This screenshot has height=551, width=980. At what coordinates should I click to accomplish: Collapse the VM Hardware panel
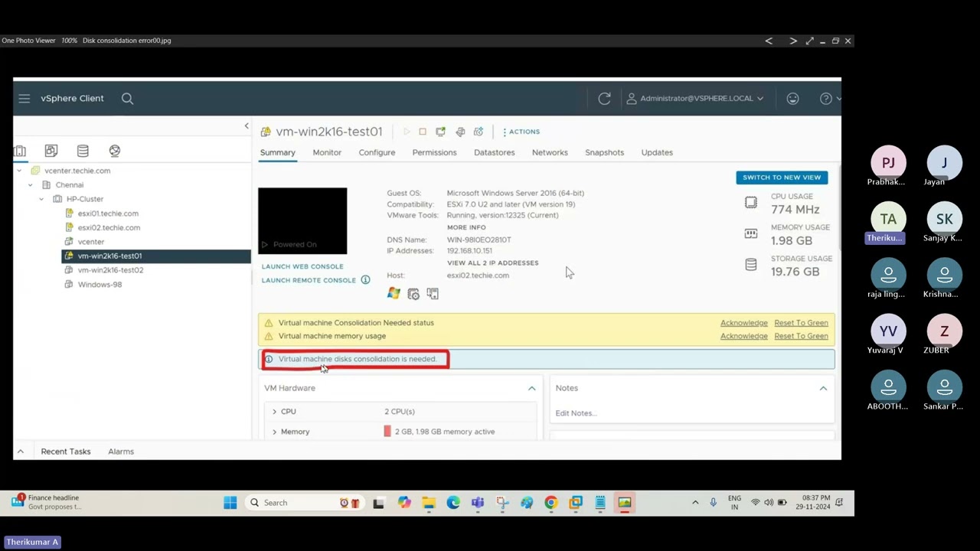point(531,388)
